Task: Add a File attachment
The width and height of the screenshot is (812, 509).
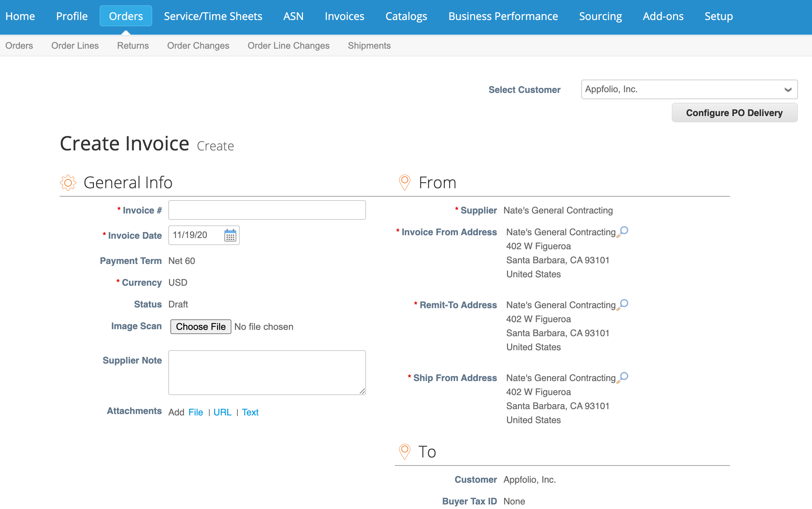Action: pos(196,412)
